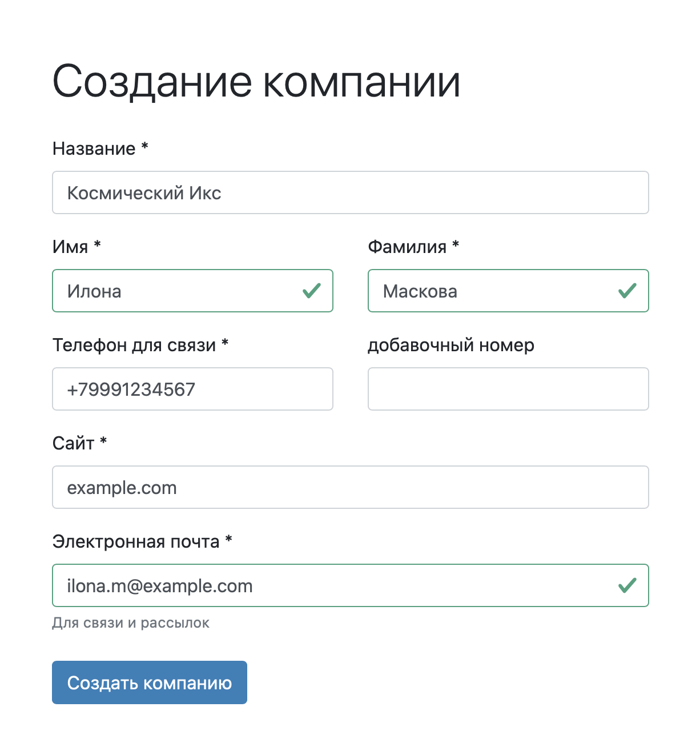The width and height of the screenshot is (700, 755).
Task: Click the Создание компании heading
Action: pos(256,82)
